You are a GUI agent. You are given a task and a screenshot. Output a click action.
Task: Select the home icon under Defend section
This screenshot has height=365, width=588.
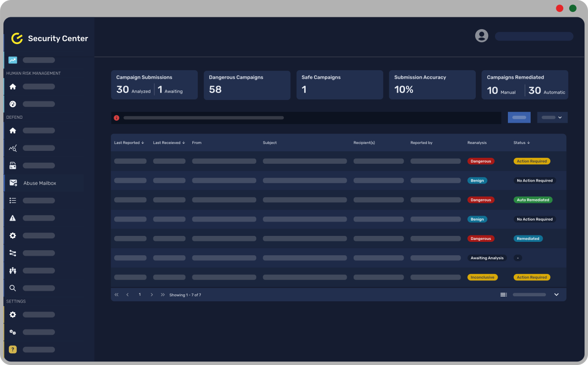13,131
